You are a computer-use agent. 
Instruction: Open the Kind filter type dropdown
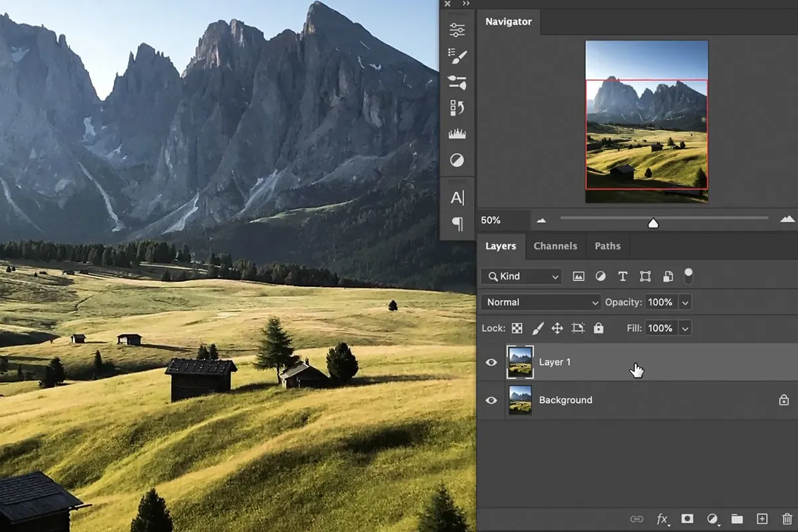tap(523, 277)
